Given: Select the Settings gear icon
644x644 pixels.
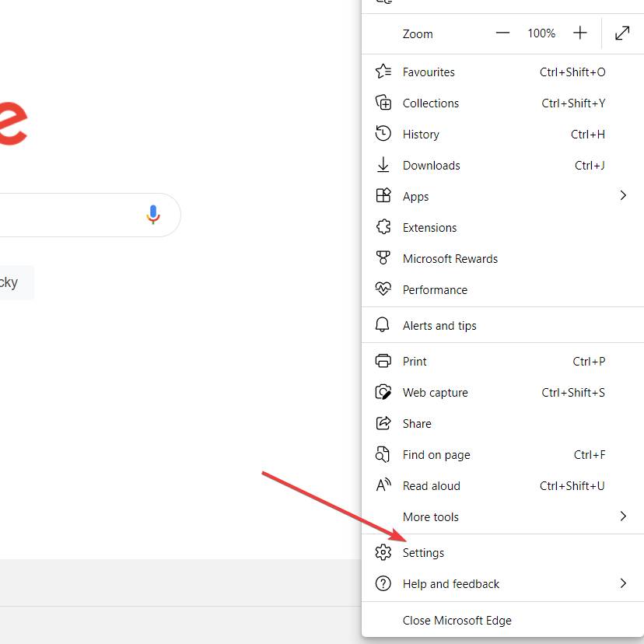Looking at the screenshot, I should click(383, 552).
